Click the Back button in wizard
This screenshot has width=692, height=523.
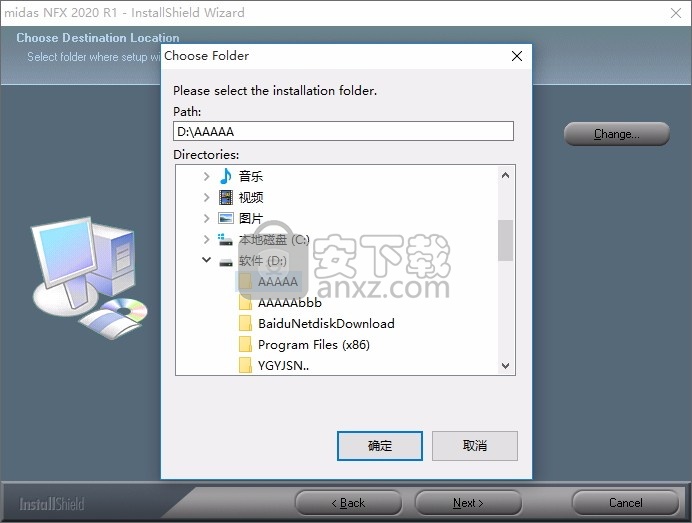pos(348,503)
